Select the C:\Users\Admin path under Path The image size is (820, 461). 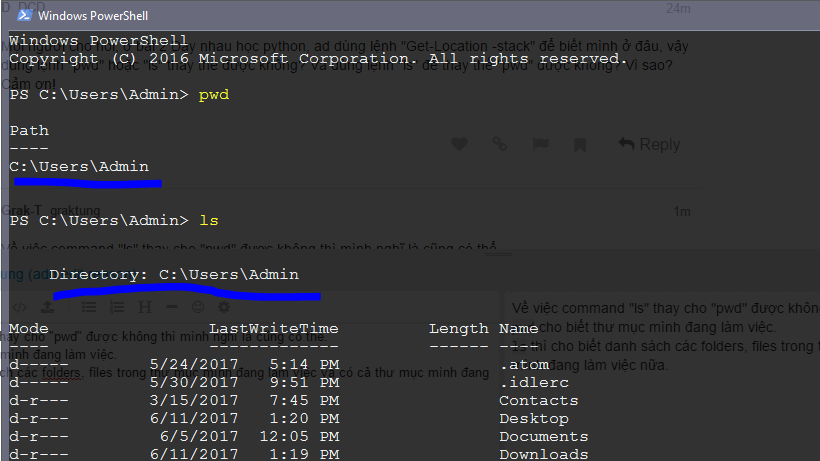coord(79,166)
